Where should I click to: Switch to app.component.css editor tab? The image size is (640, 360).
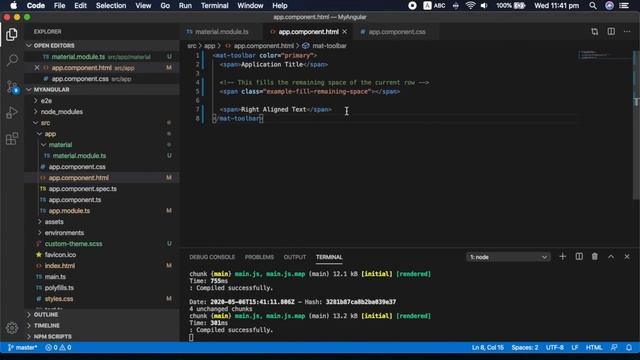(x=397, y=31)
